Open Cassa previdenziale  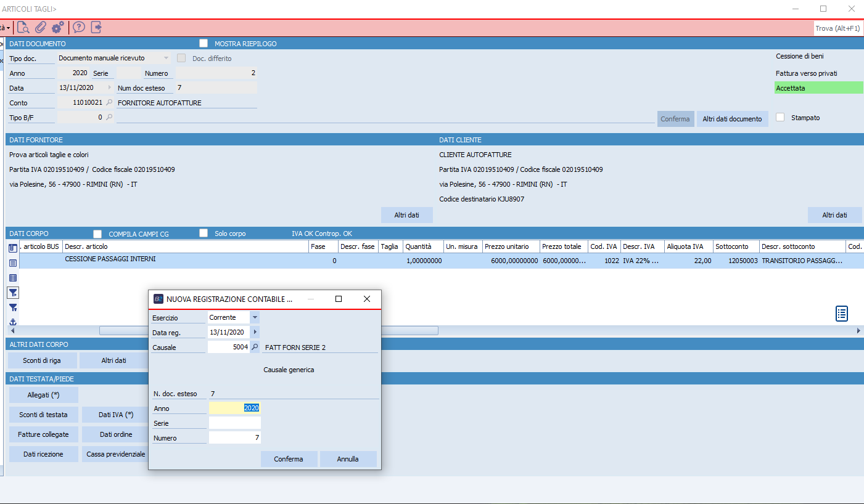(116, 454)
